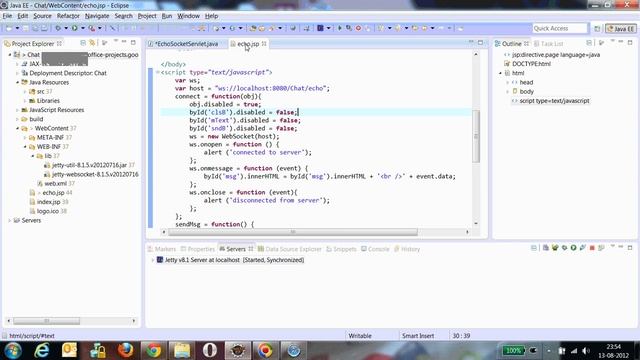This screenshot has width=640, height=360.
Task: Open the Navigate menu
Action: click(x=97, y=16)
